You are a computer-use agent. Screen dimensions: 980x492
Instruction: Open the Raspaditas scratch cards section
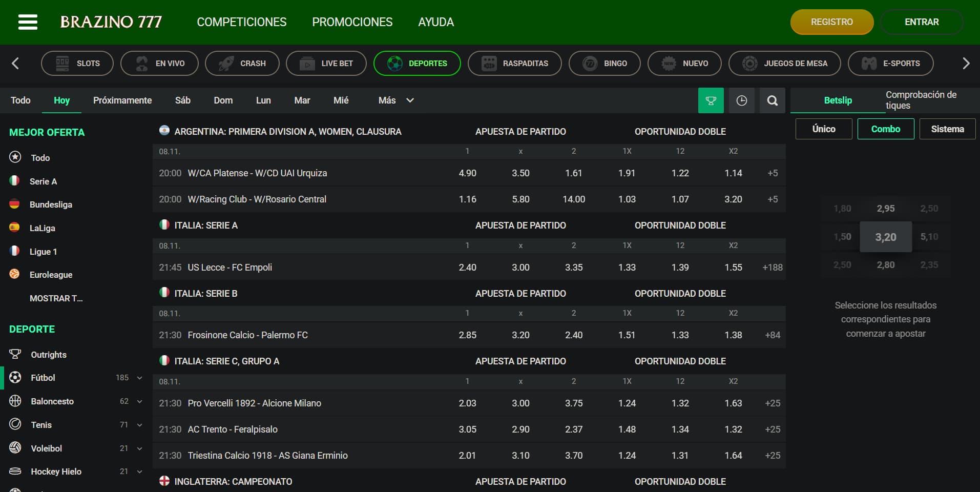point(514,63)
